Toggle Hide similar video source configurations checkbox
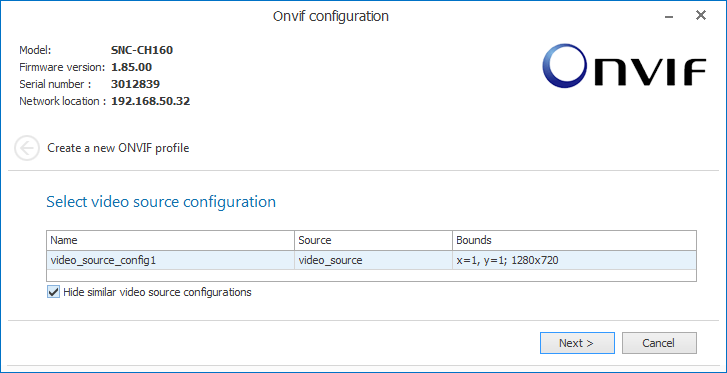Image resolution: width=727 pixels, height=373 pixels. (x=54, y=292)
